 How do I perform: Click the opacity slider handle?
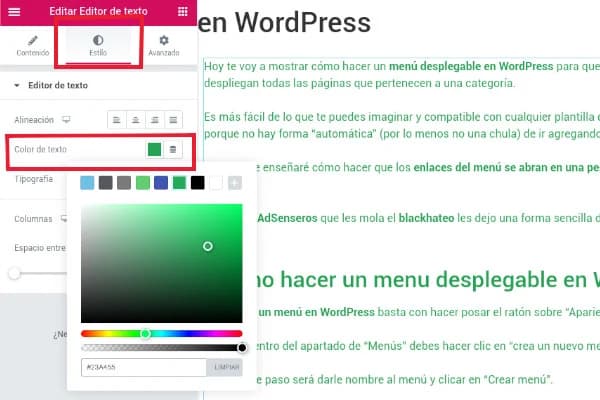tap(242, 348)
